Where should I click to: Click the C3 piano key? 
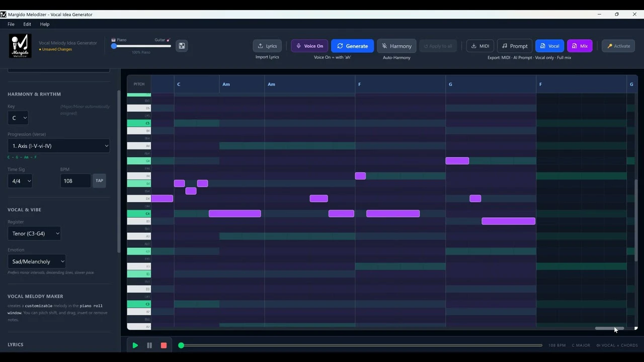click(139, 304)
